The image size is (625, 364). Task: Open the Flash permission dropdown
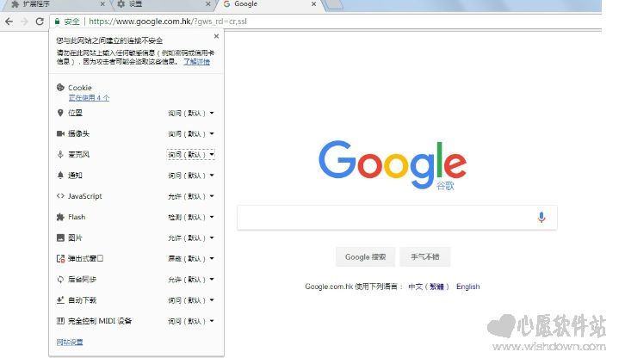pyautogui.click(x=190, y=217)
